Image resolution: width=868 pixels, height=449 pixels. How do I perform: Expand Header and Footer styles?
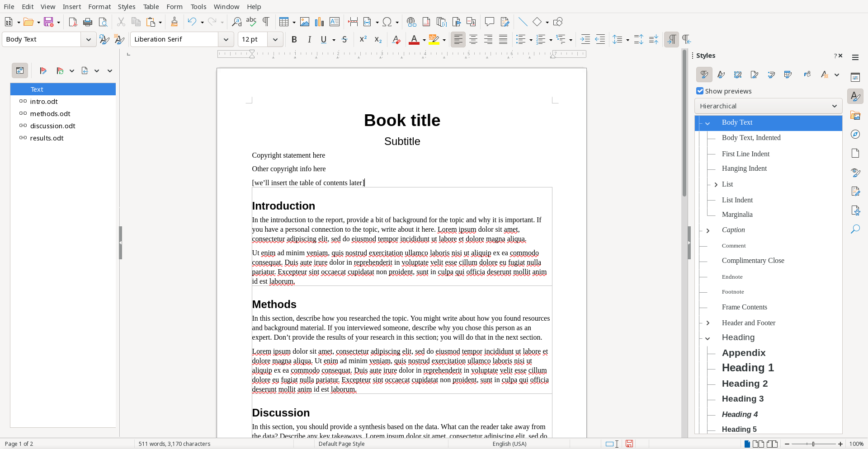tap(708, 323)
